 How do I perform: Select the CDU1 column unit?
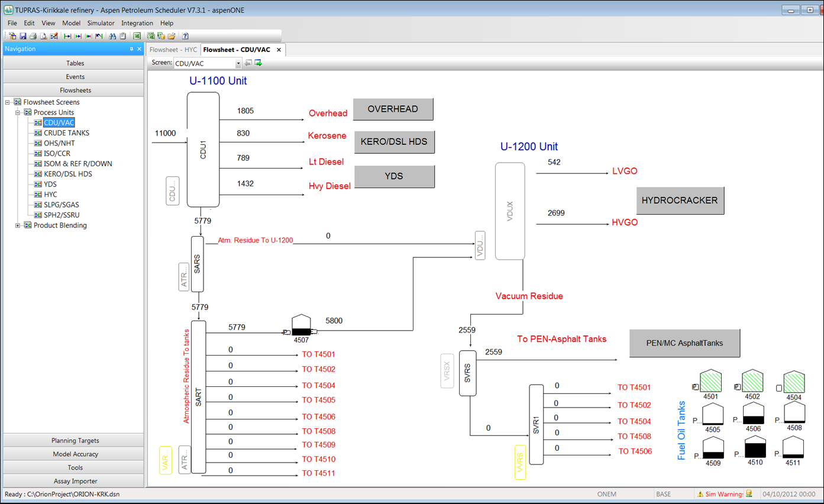tap(203, 150)
